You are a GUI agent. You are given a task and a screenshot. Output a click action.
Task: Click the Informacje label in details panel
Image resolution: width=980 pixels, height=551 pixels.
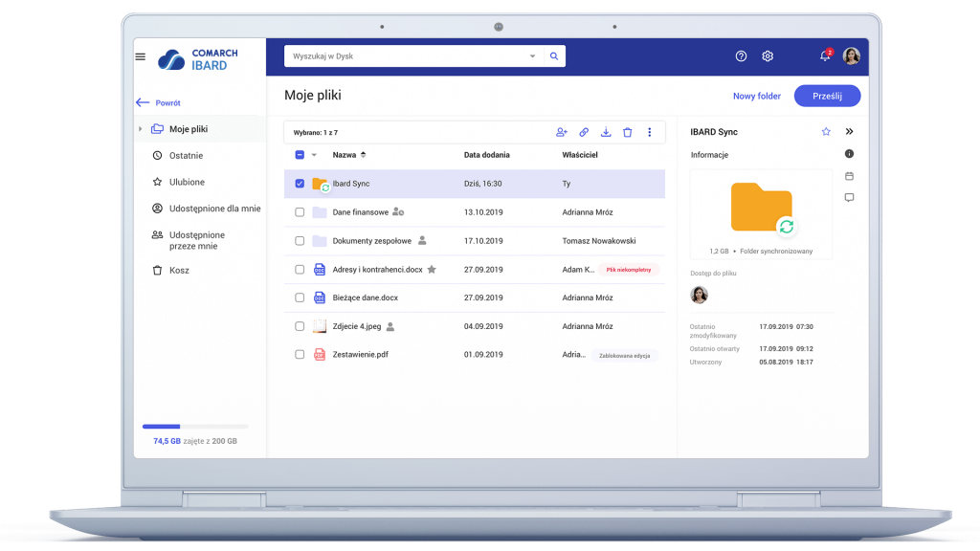point(709,155)
